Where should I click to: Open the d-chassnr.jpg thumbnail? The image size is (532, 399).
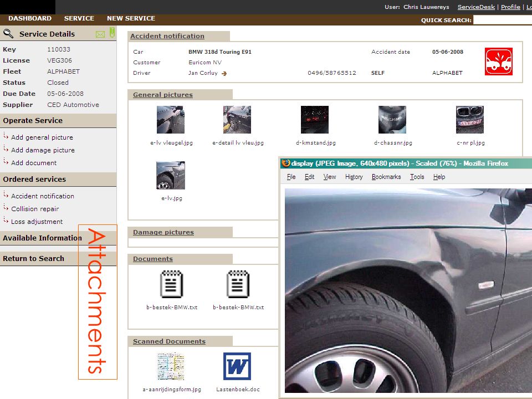(x=392, y=120)
